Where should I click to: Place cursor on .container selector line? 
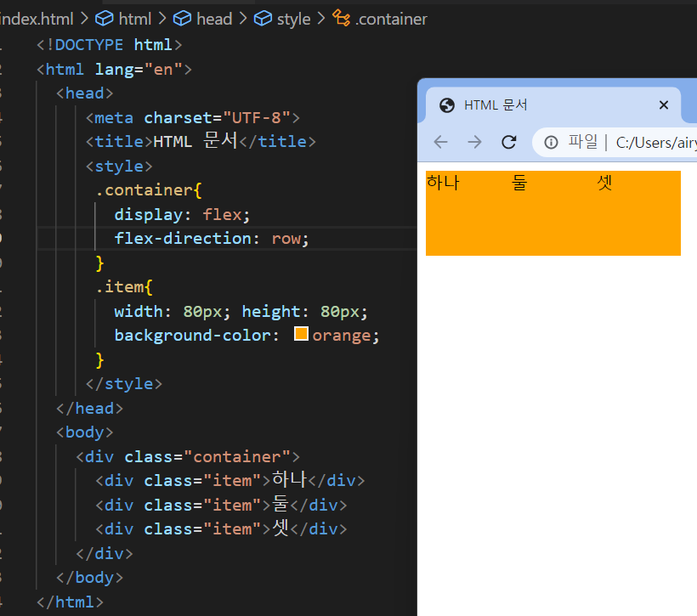tap(149, 190)
